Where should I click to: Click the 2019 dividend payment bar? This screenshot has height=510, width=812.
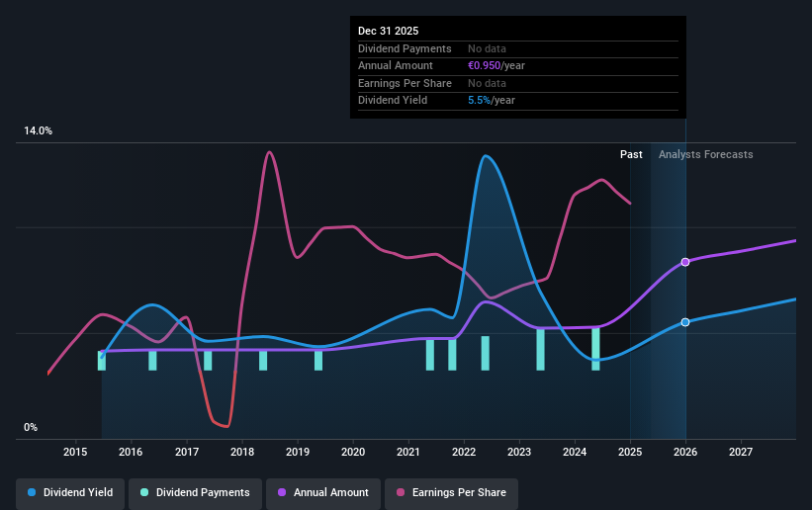click(x=318, y=361)
